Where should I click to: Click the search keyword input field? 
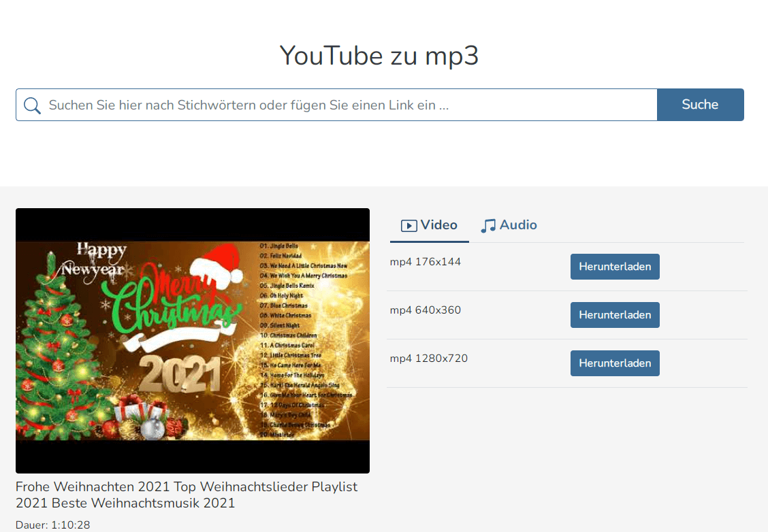click(272, 105)
